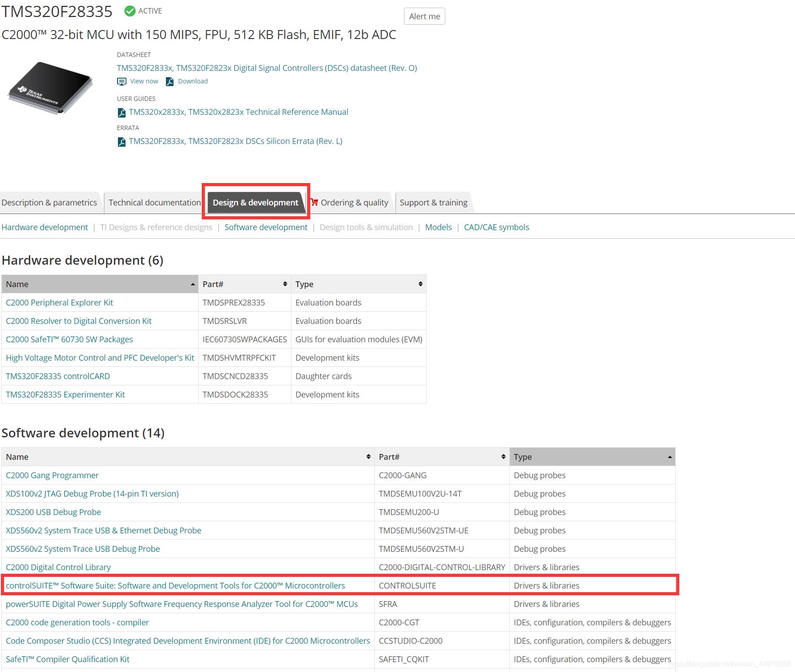This screenshot has height=672, width=795.
Task: Click the SFRA part number cell
Action: (442, 604)
